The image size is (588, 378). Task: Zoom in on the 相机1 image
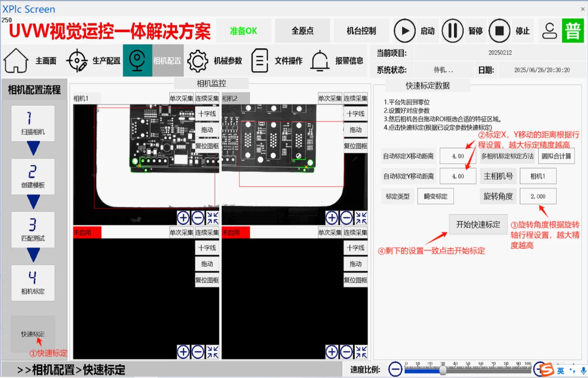click(x=183, y=218)
